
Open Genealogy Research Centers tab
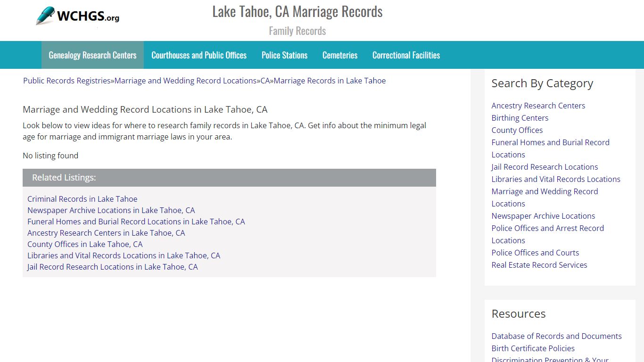(92, 55)
